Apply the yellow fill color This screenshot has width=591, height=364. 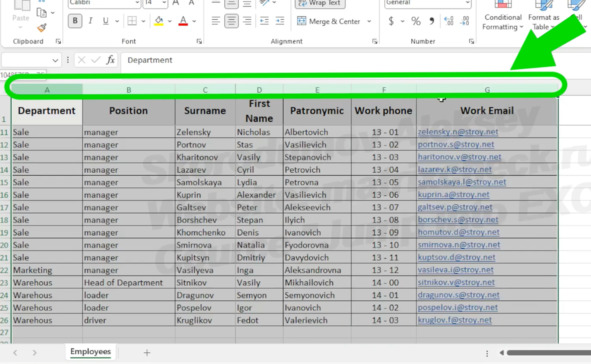click(x=159, y=21)
